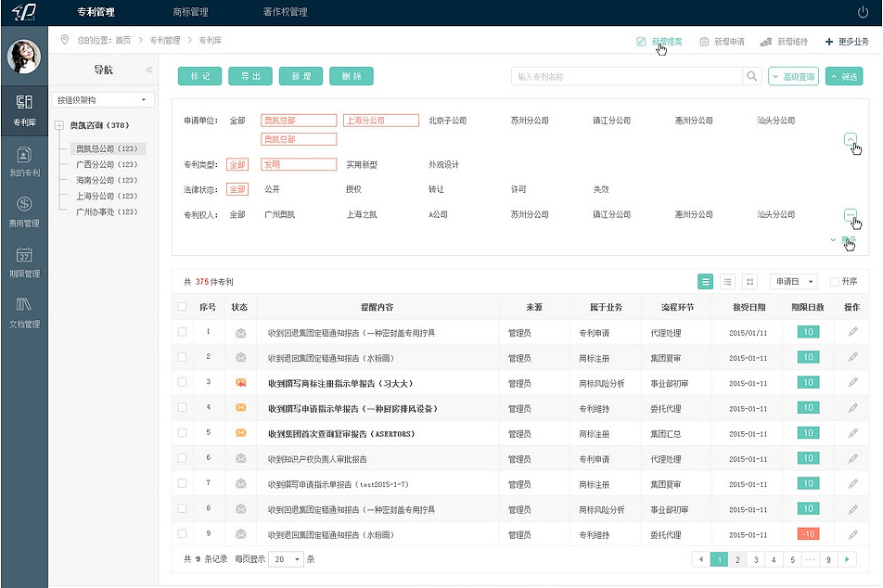This screenshot has height=588, width=883.
Task: Collapse the 导航 panel with double-chevron
Action: tap(149, 70)
